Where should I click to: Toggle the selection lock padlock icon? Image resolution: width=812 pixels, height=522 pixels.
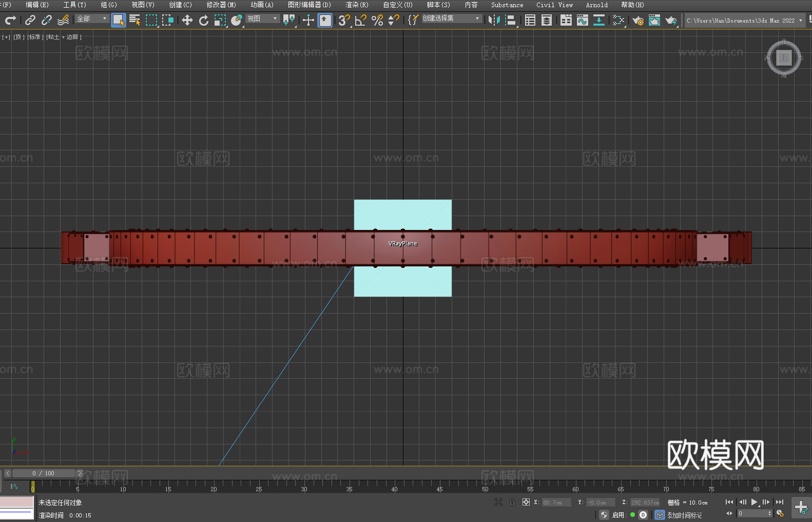[x=512, y=502]
